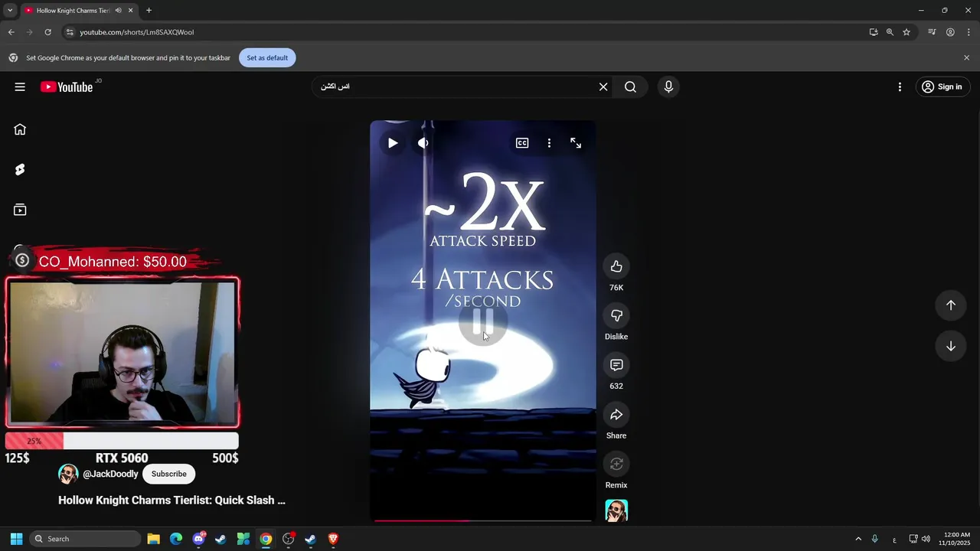Screen dimensions: 980x551
Task: Run the search with the magnifier button
Action: (x=630, y=86)
